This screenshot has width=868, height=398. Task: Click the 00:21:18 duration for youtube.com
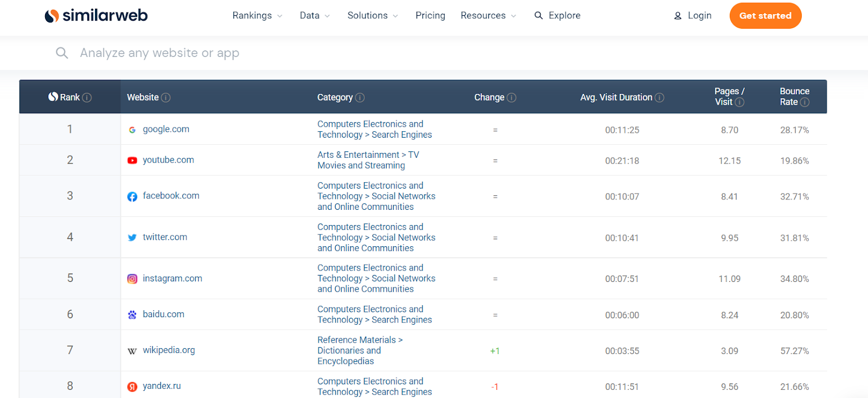click(622, 161)
